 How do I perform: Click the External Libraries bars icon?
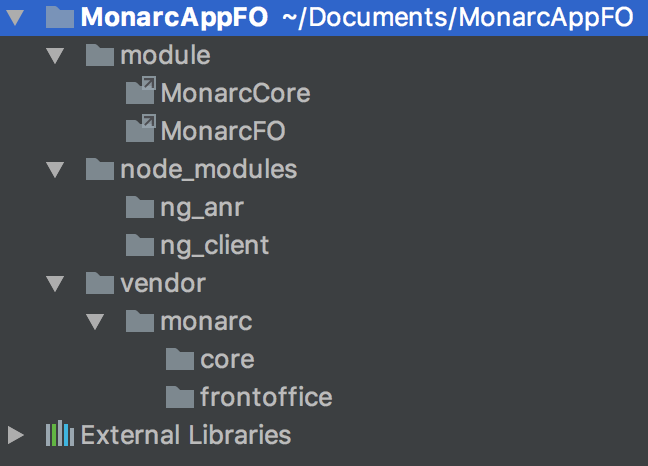(x=60, y=433)
